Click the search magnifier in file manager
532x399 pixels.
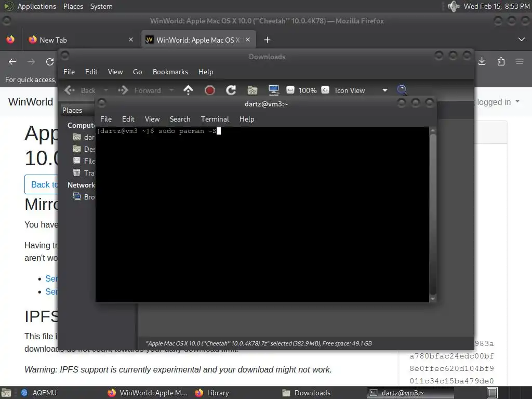[402, 90]
